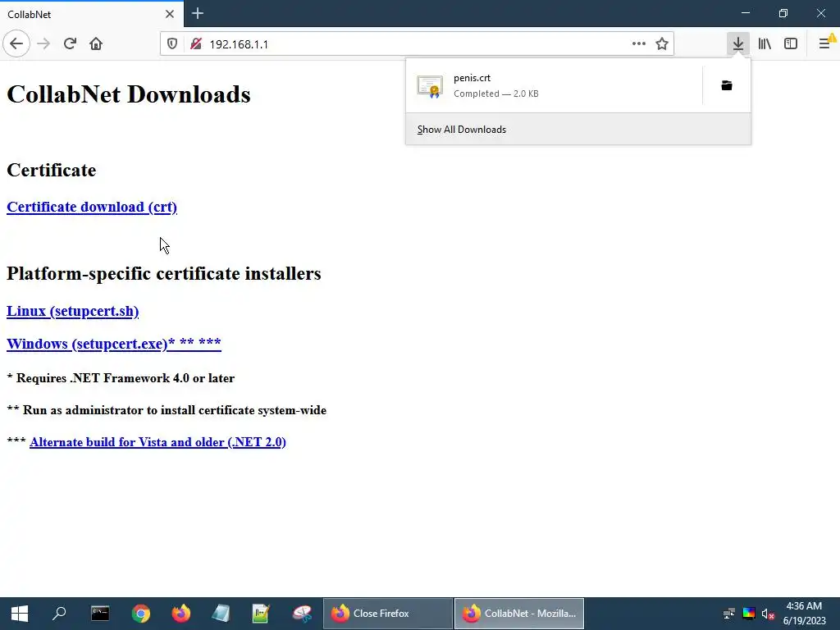Screen dimensions: 840x630
Task: Download Windows setupcert.exe installer
Action: pyautogui.click(x=113, y=344)
